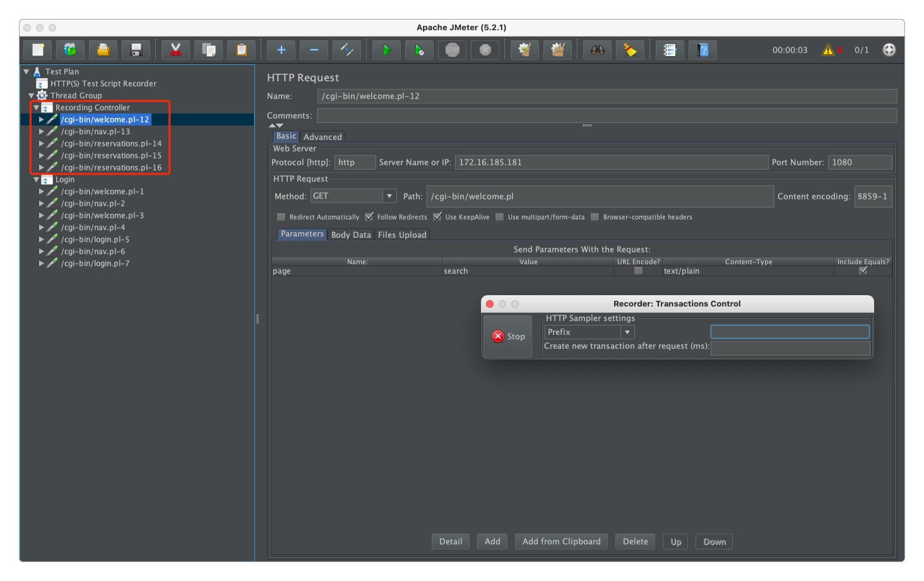
Task: Click the Server Name or IP field
Action: (612, 162)
